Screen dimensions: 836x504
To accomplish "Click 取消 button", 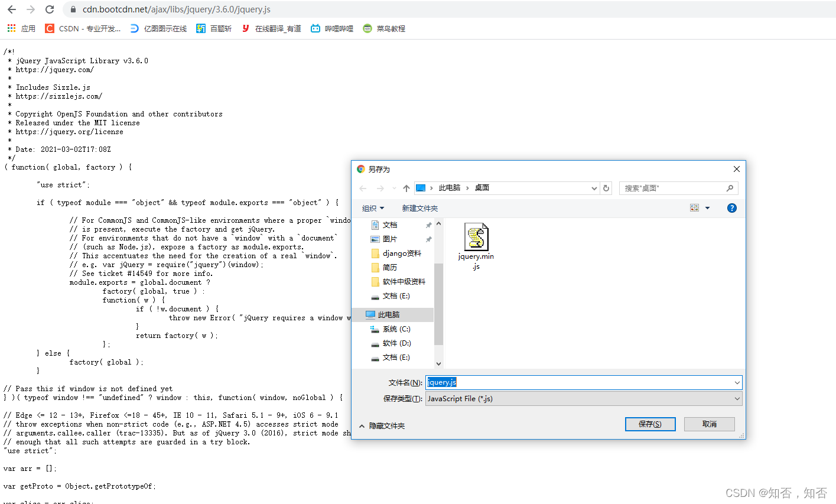I will tap(710, 424).
